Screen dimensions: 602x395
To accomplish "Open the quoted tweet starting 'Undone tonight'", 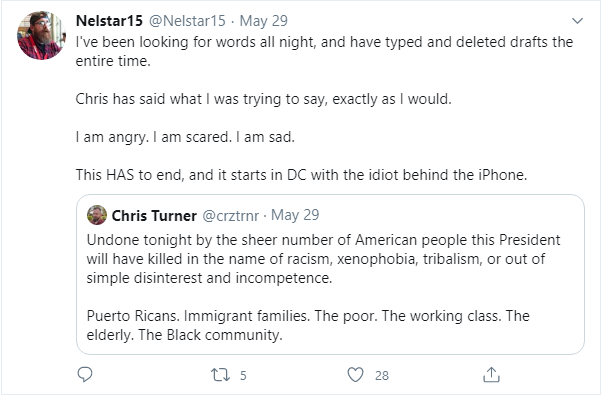I will pos(330,274).
